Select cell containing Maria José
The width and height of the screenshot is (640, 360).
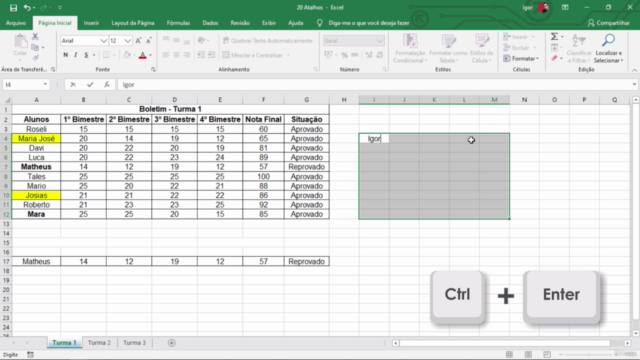pos(36,138)
